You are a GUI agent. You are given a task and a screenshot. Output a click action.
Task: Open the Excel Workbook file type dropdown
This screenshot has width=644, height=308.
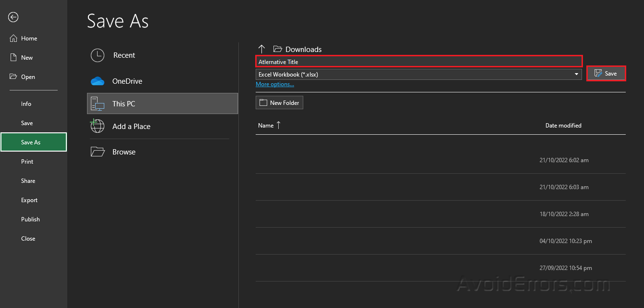tap(576, 74)
